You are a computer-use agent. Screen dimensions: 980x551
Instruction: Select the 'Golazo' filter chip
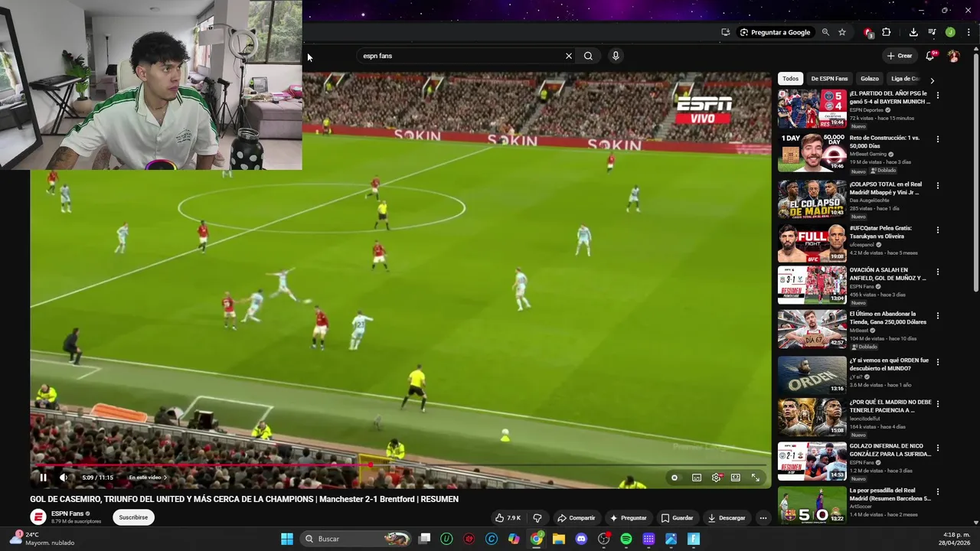coord(870,79)
